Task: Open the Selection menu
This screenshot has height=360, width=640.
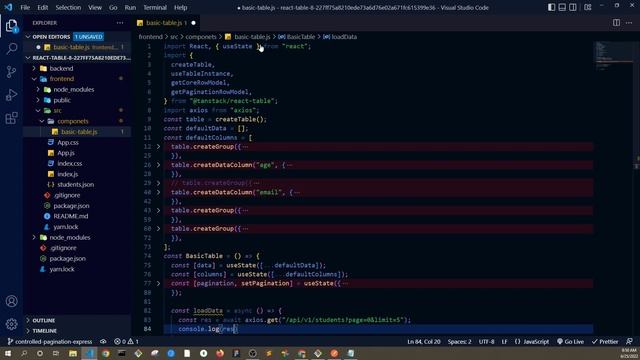Action: (68, 7)
